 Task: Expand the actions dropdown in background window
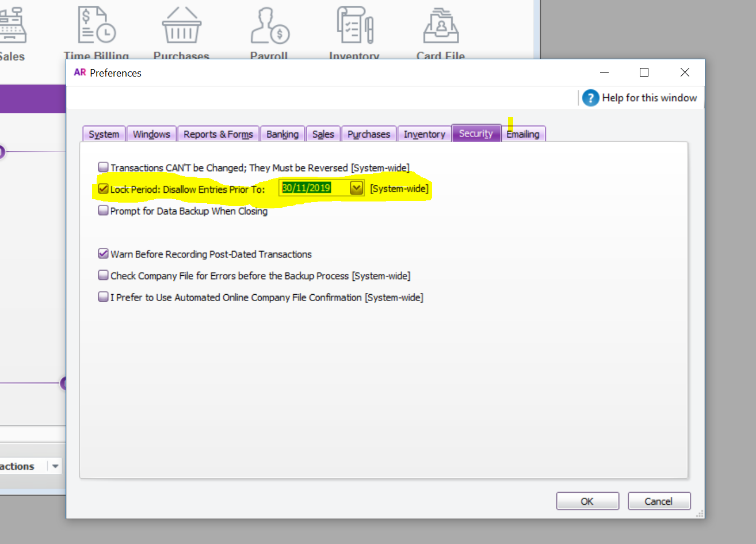[x=55, y=466]
